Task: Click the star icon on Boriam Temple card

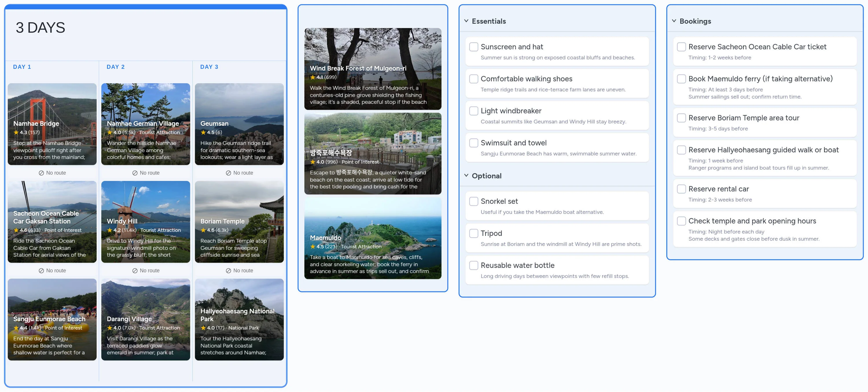Action: tap(203, 230)
